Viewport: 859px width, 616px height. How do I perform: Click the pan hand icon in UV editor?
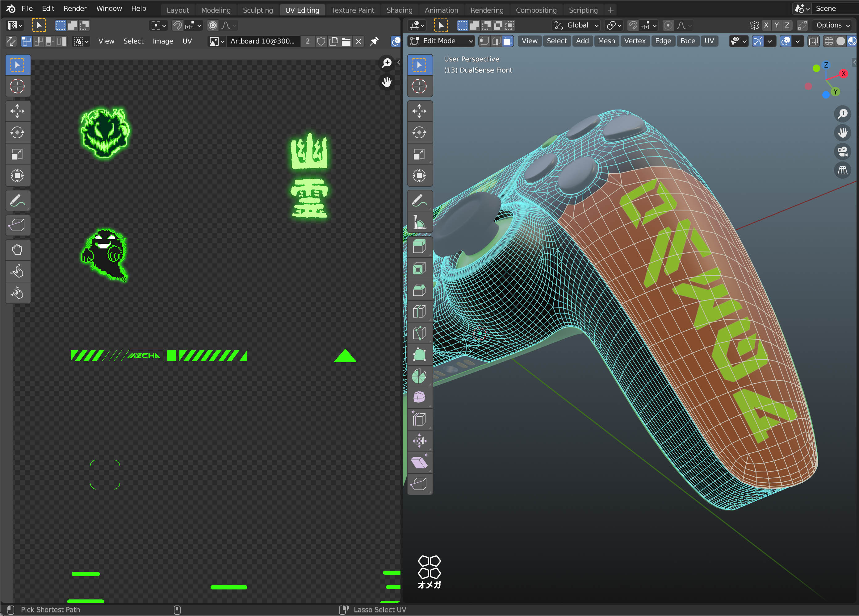pos(387,82)
